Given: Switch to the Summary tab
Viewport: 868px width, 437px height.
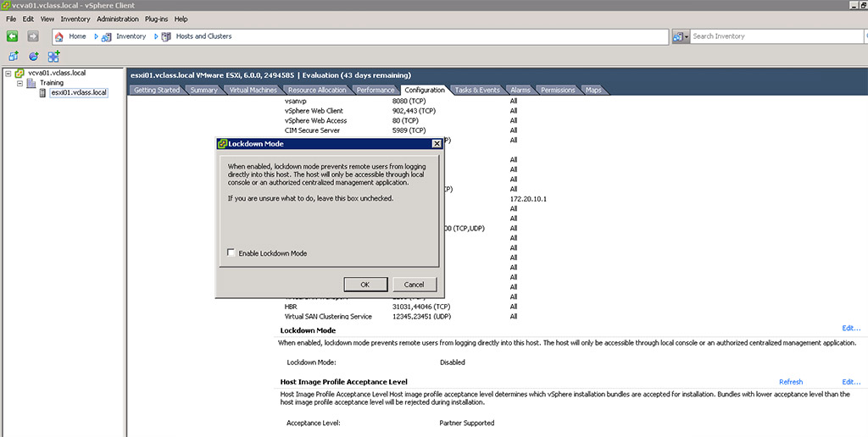Looking at the screenshot, I should pyautogui.click(x=203, y=90).
